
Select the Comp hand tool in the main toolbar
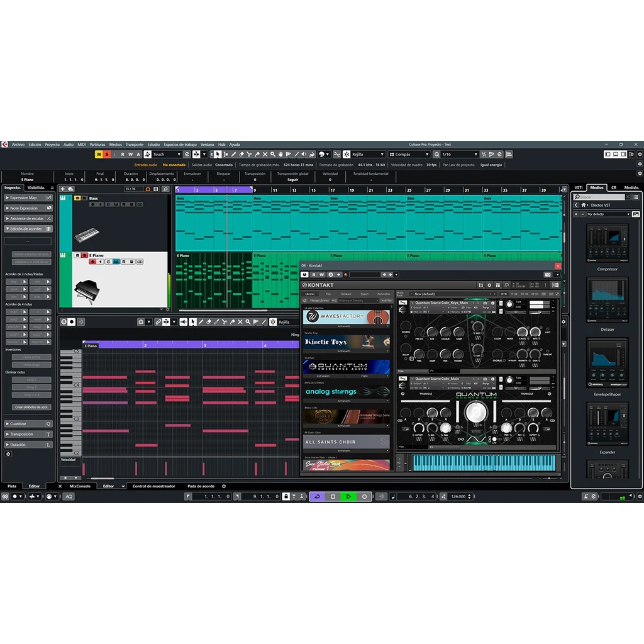pyautogui.click(x=280, y=155)
